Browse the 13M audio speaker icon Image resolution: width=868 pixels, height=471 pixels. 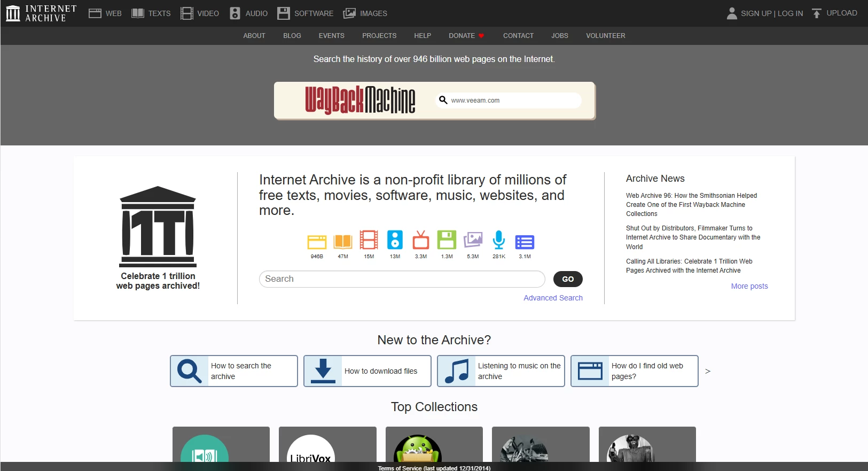pyautogui.click(x=395, y=240)
